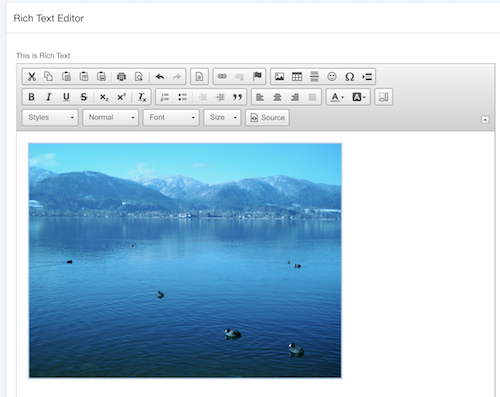Click the Source button

(267, 117)
